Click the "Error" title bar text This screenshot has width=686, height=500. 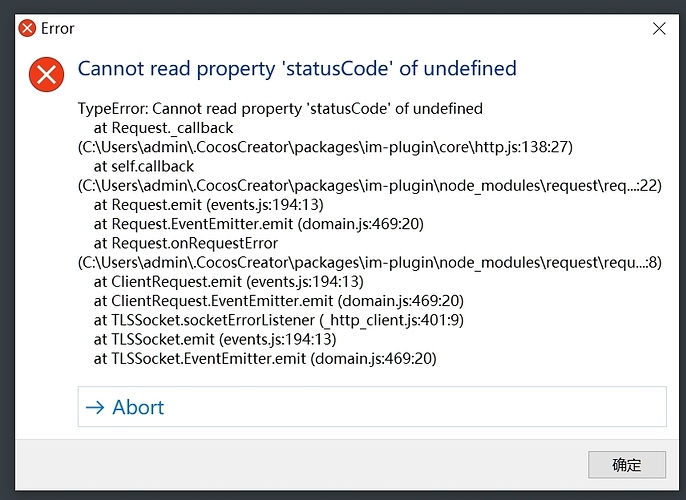point(58,28)
